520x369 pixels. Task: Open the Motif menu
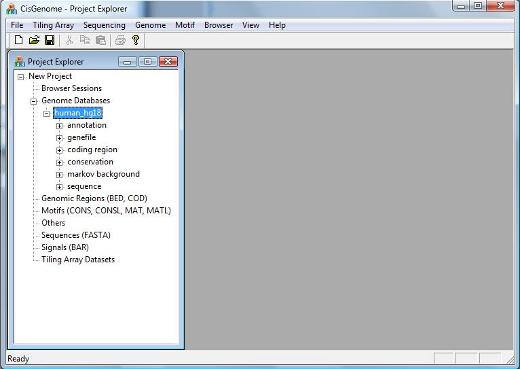click(185, 25)
